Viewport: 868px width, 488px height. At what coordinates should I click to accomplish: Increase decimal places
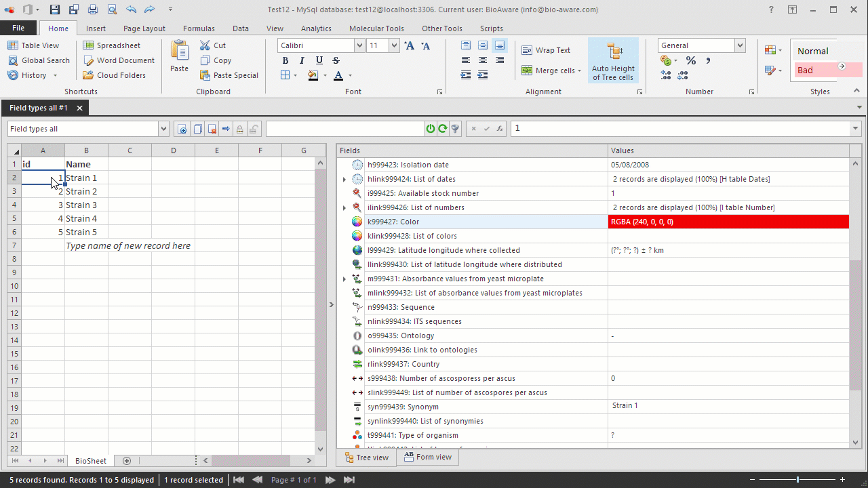click(x=666, y=75)
